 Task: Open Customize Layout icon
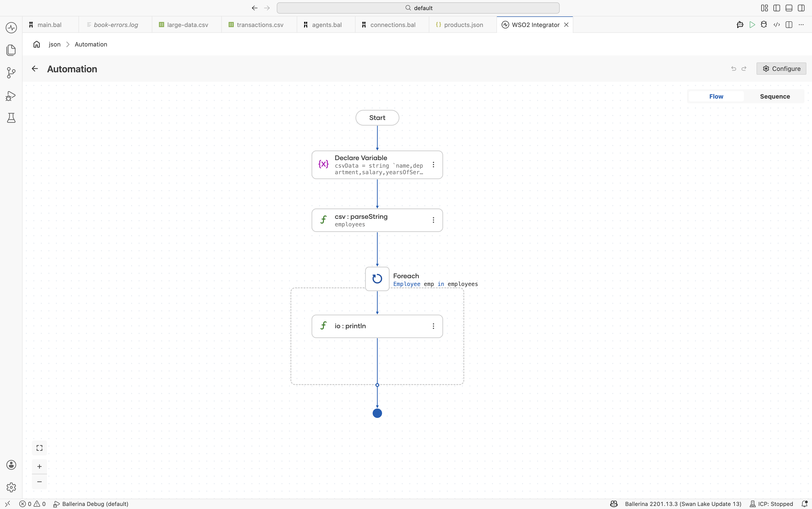[765, 8]
